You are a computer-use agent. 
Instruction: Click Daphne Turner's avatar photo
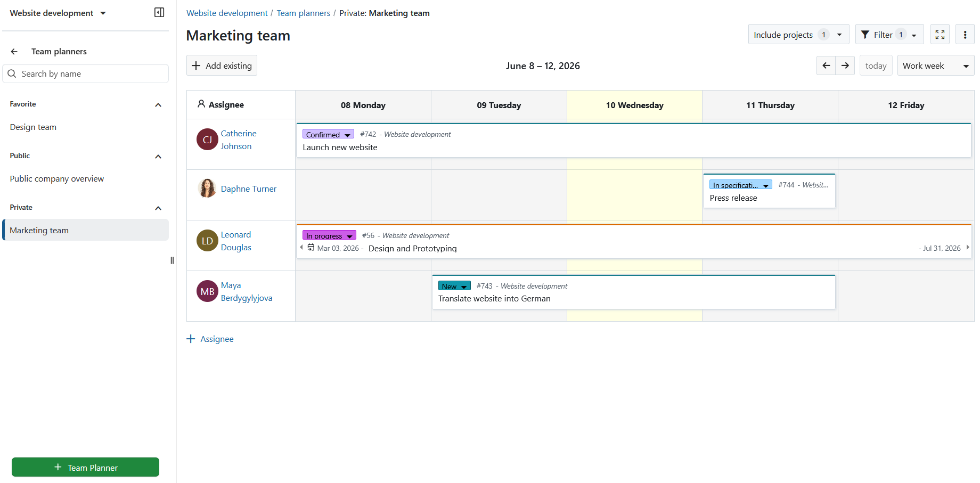coord(207,189)
